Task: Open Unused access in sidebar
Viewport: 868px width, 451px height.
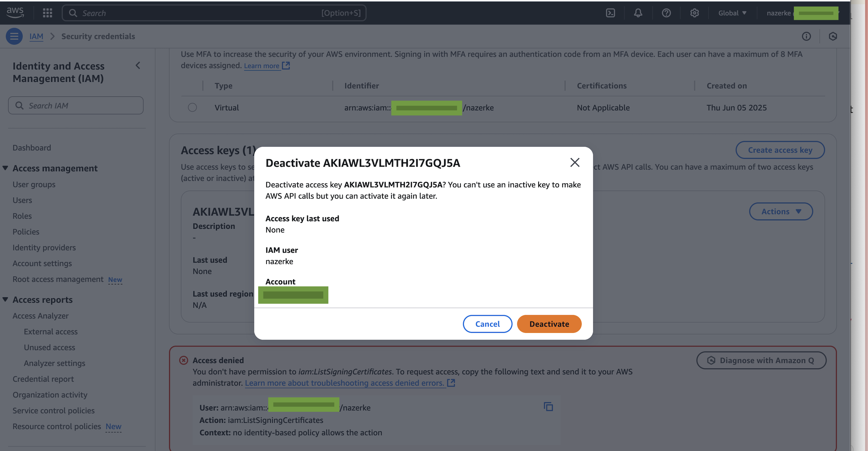Action: tap(49, 347)
